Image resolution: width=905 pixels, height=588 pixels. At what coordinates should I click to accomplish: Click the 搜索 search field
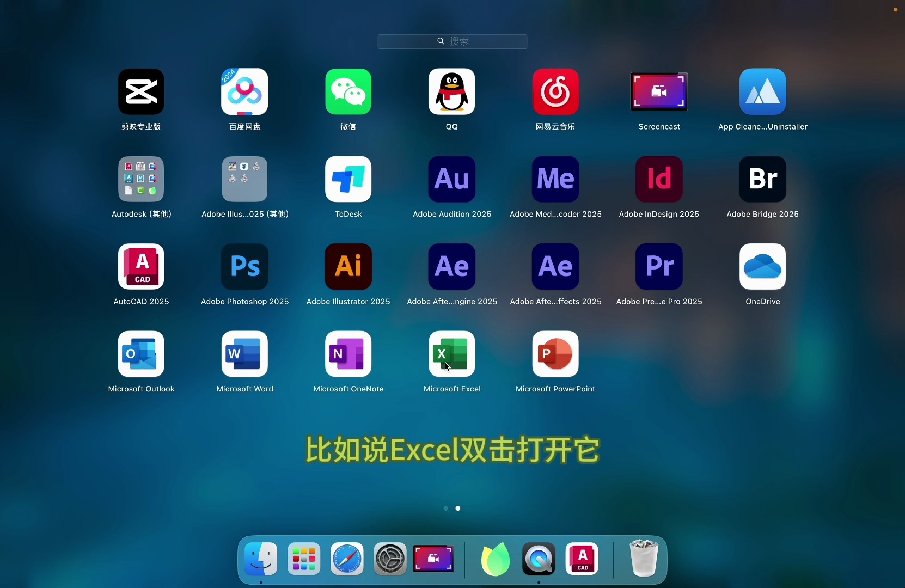pyautogui.click(x=453, y=41)
